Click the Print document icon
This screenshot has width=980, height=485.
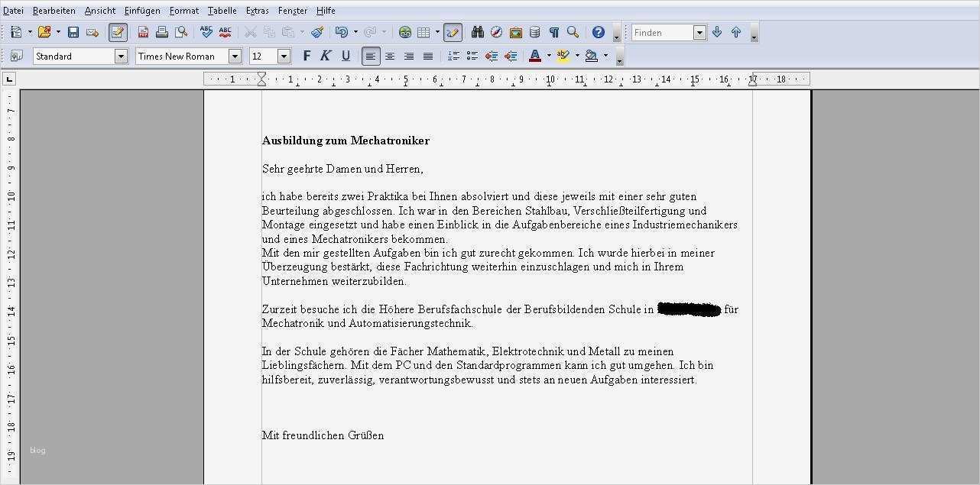pos(162,32)
